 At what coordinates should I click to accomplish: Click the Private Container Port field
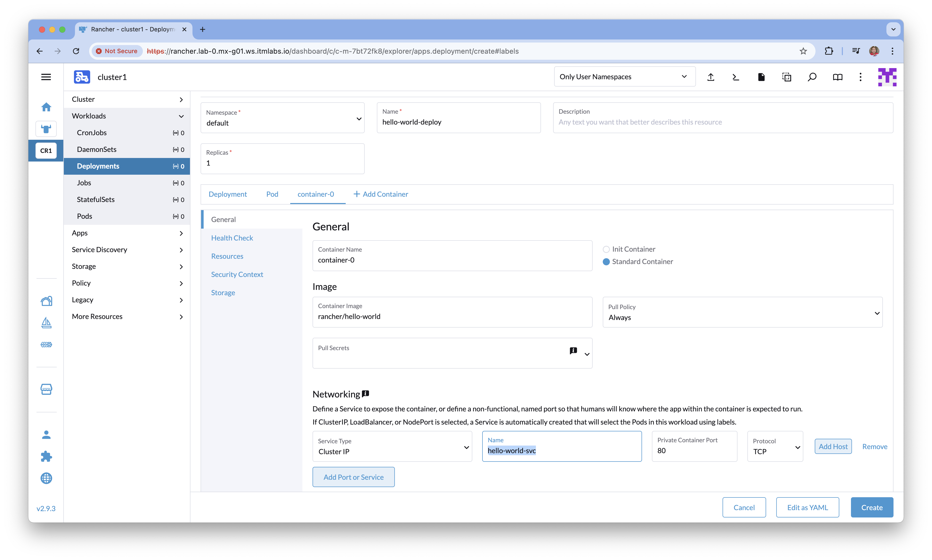(x=694, y=451)
